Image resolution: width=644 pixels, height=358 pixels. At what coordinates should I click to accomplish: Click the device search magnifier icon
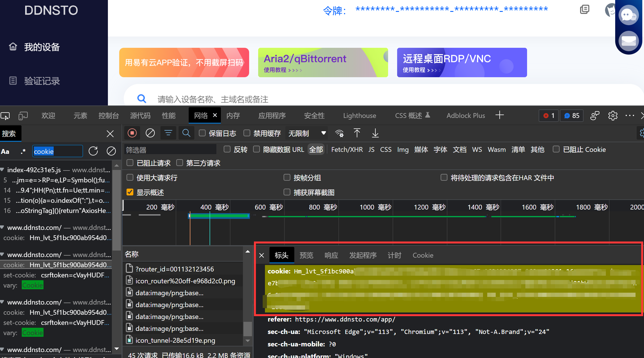pos(142,99)
